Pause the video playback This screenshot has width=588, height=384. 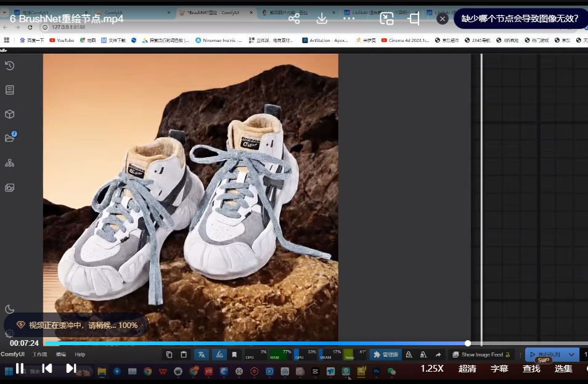pyautogui.click(x=20, y=368)
